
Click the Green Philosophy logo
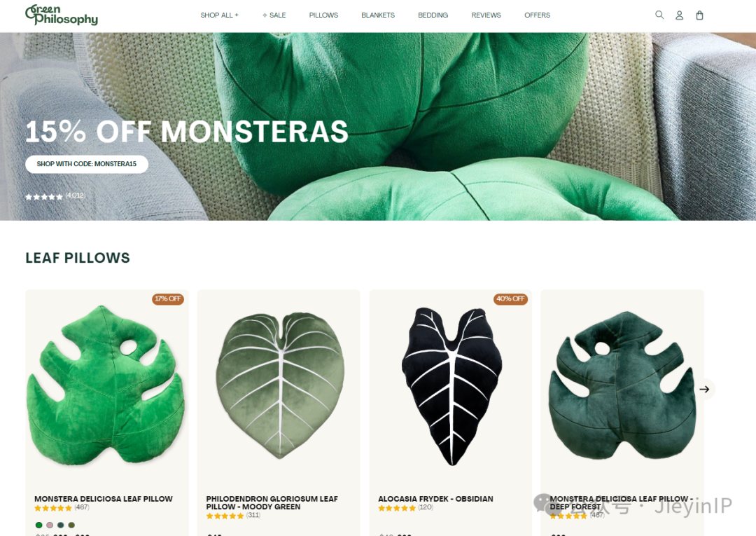click(x=61, y=15)
